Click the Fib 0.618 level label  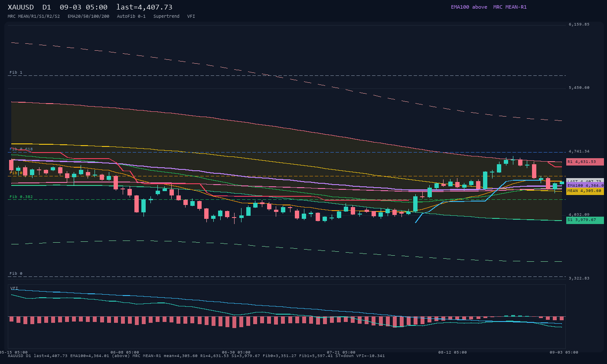click(21, 149)
